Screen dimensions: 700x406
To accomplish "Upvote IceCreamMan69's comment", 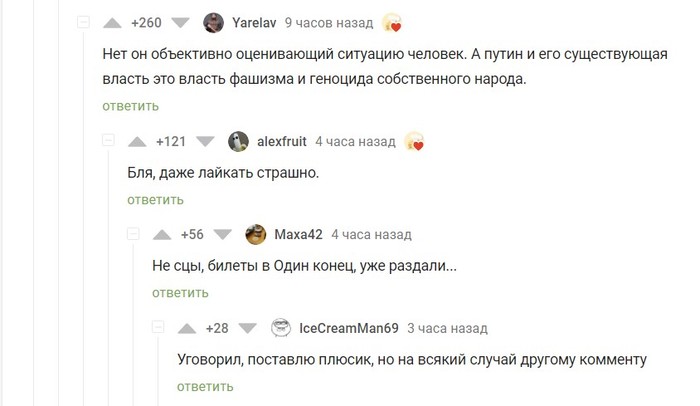I will [x=188, y=328].
